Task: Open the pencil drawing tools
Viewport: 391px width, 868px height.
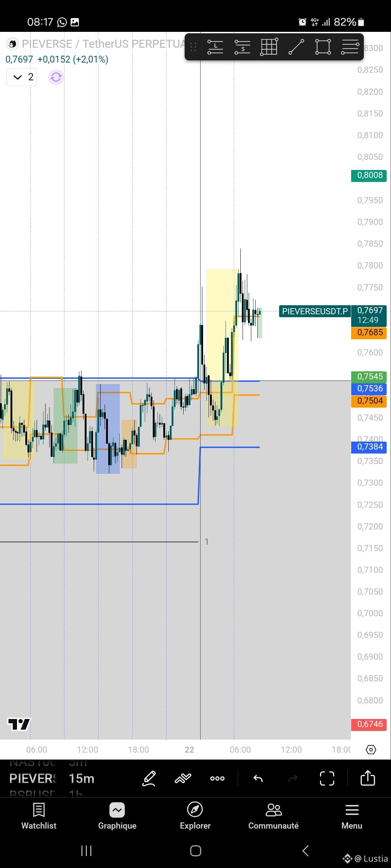Action: click(x=149, y=778)
